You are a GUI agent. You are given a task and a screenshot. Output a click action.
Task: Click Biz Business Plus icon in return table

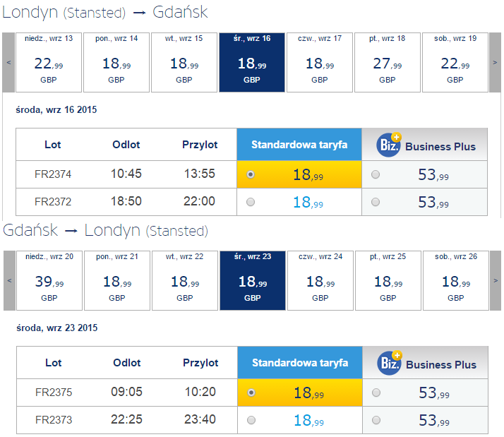(x=389, y=363)
